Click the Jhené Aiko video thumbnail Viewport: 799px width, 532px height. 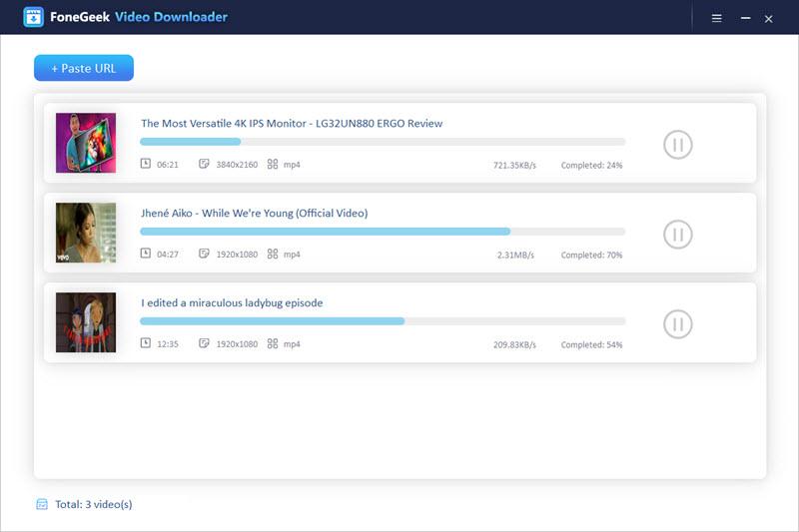[x=86, y=233]
